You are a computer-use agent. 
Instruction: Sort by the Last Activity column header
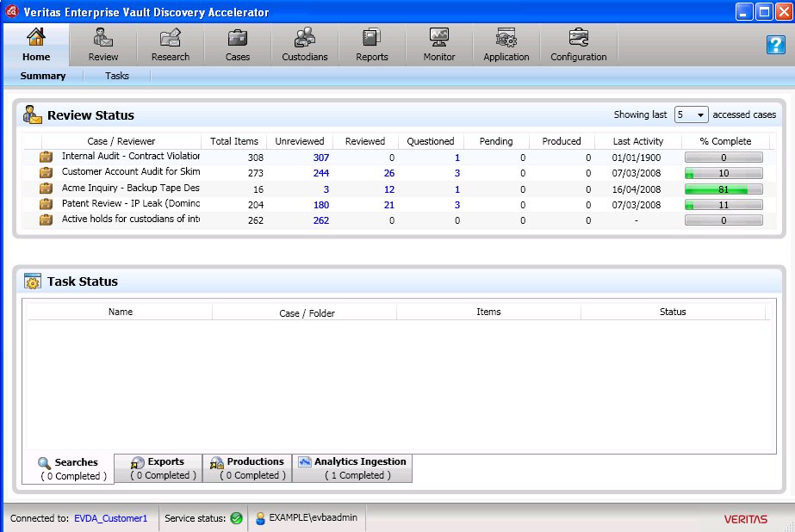[x=638, y=141]
